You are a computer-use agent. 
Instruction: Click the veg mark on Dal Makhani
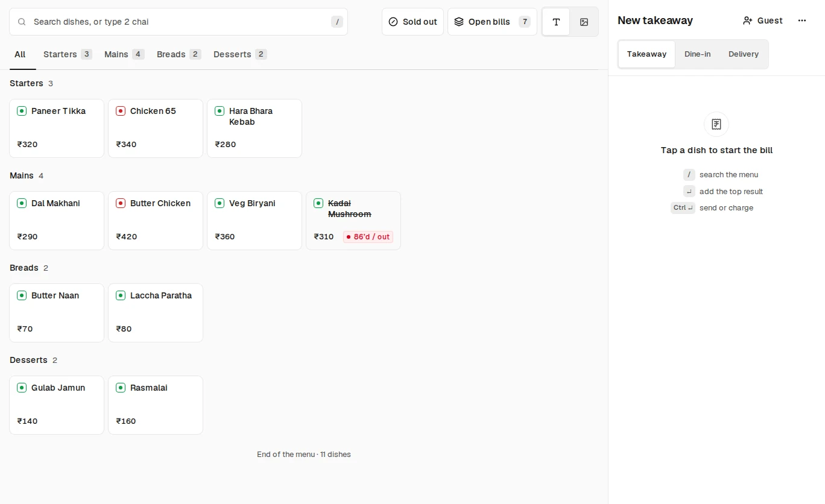point(22,203)
